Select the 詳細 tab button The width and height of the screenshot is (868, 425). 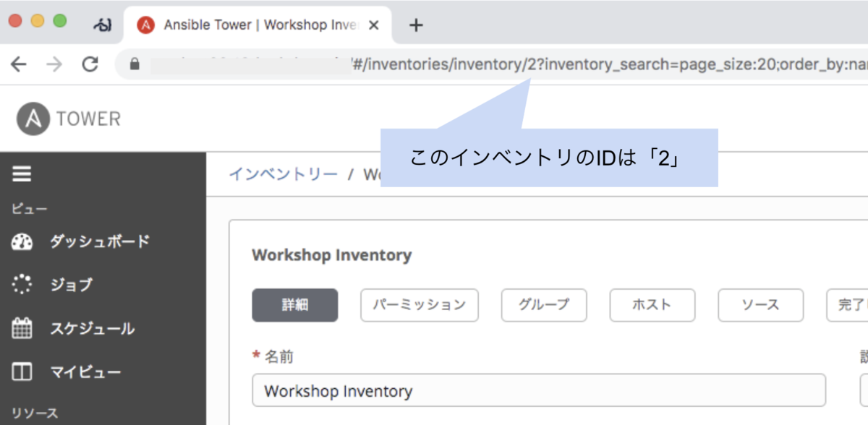pos(295,305)
